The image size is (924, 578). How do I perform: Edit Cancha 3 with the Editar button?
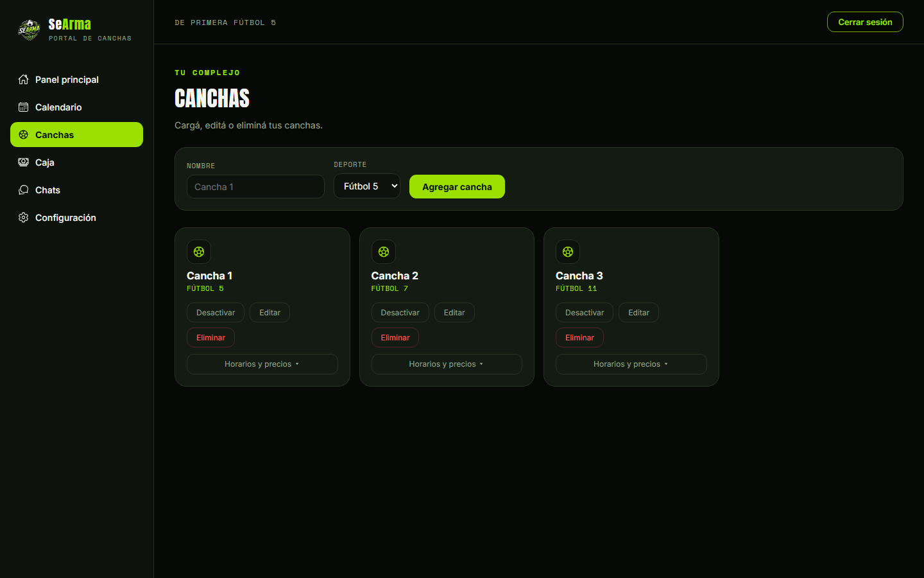tap(638, 313)
